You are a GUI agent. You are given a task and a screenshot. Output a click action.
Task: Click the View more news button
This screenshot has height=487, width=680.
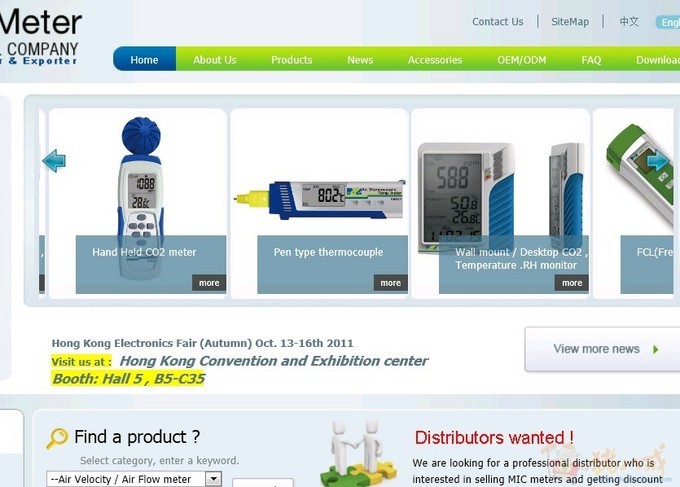coord(602,349)
